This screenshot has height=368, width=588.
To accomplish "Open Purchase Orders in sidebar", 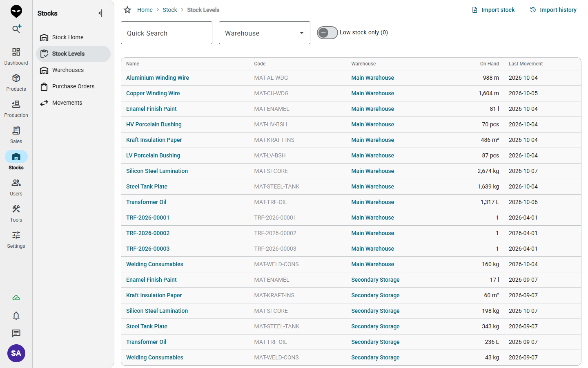I will 73,86.
